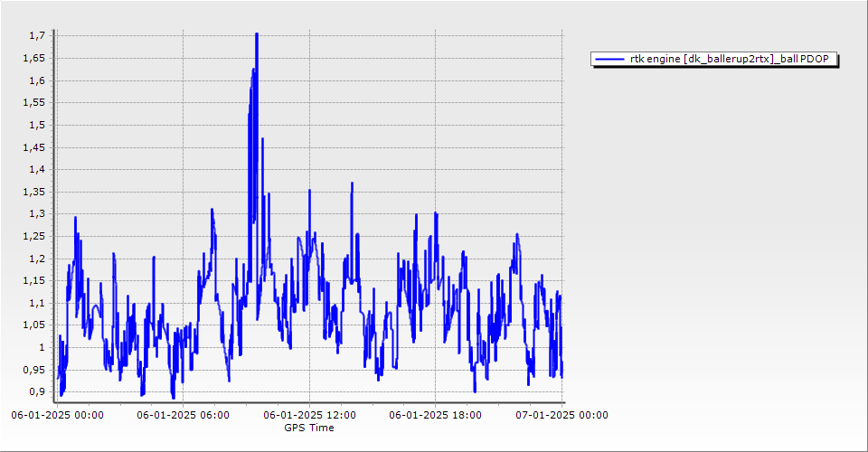Click the '1,4' y-axis label
868x452 pixels.
pyautogui.click(x=37, y=169)
